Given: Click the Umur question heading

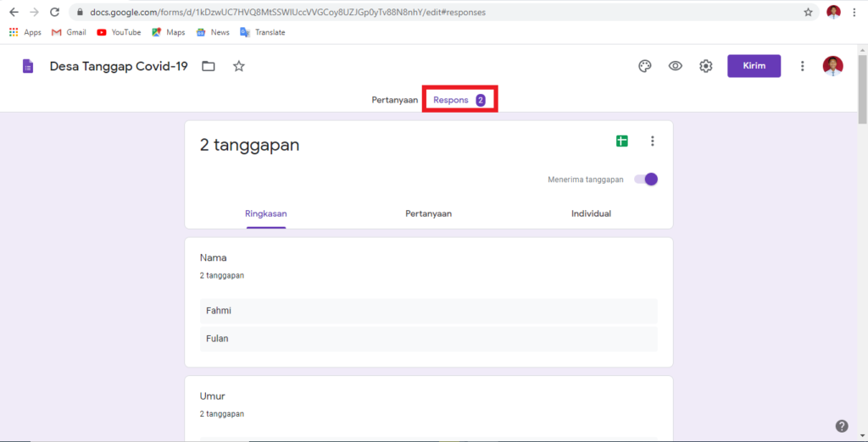Looking at the screenshot, I should click(212, 396).
